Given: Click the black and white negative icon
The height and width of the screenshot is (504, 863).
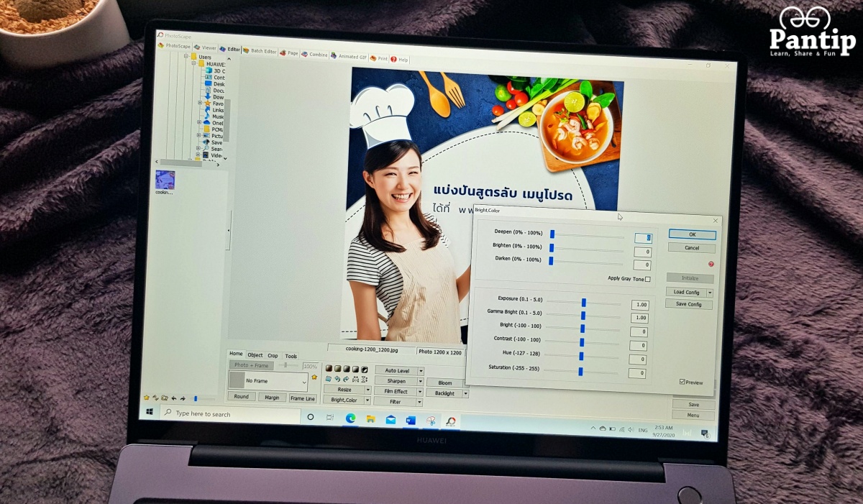Looking at the screenshot, I should [x=365, y=369].
